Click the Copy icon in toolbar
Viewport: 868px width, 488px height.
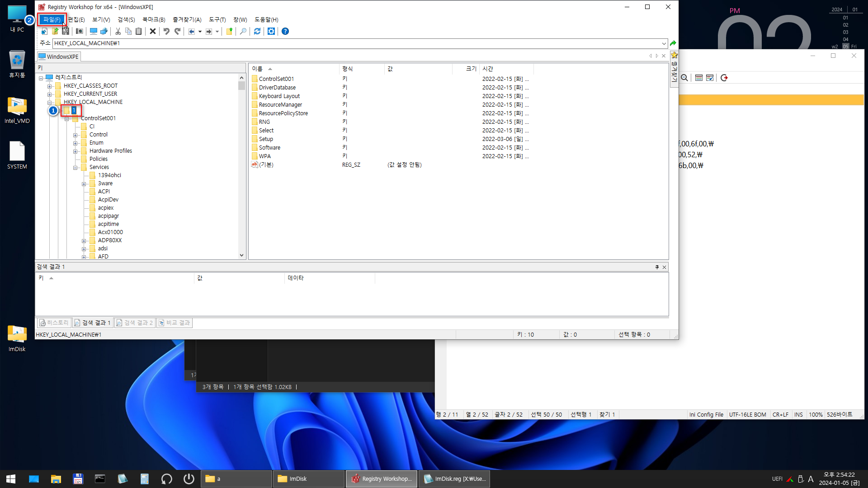[128, 31]
